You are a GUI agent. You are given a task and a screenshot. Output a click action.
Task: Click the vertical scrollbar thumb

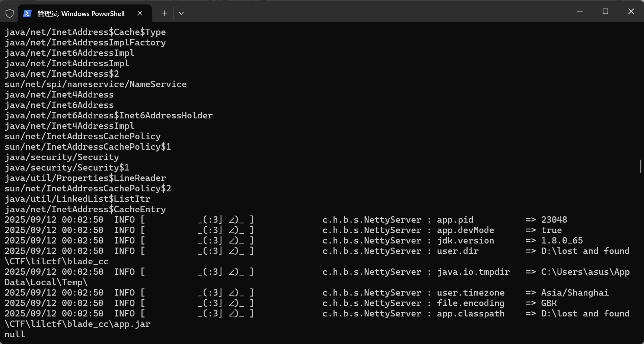(x=640, y=166)
